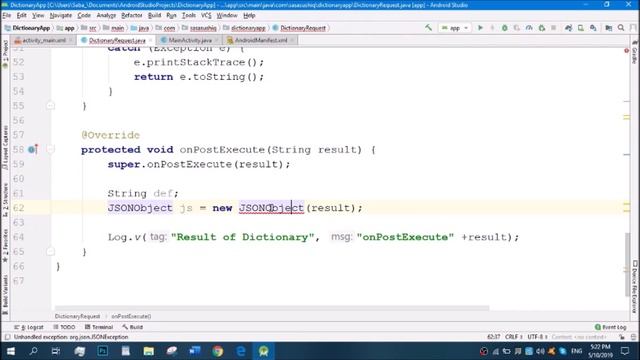Click the fold end marker at line 65
Screen dimensions: 640x360
pos(50,251)
